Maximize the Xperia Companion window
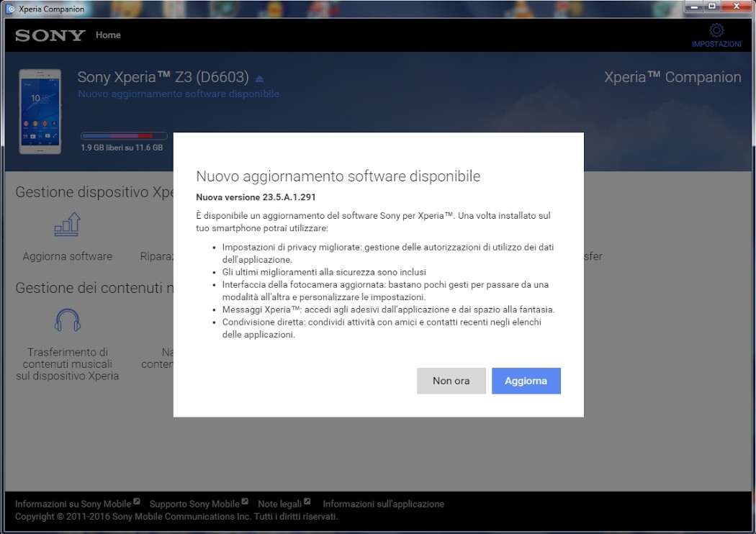The height and width of the screenshot is (534, 756). pos(711,6)
